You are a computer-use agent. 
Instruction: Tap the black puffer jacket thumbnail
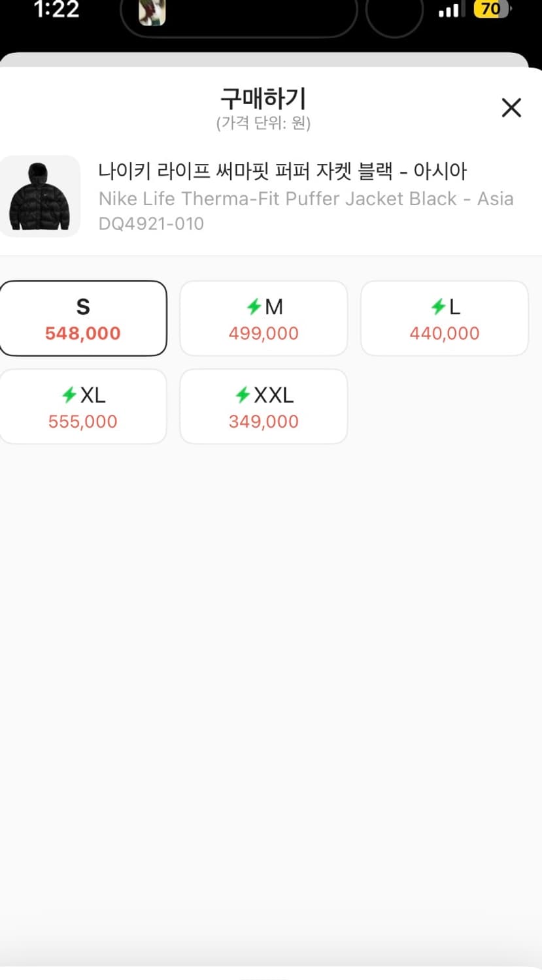40,196
